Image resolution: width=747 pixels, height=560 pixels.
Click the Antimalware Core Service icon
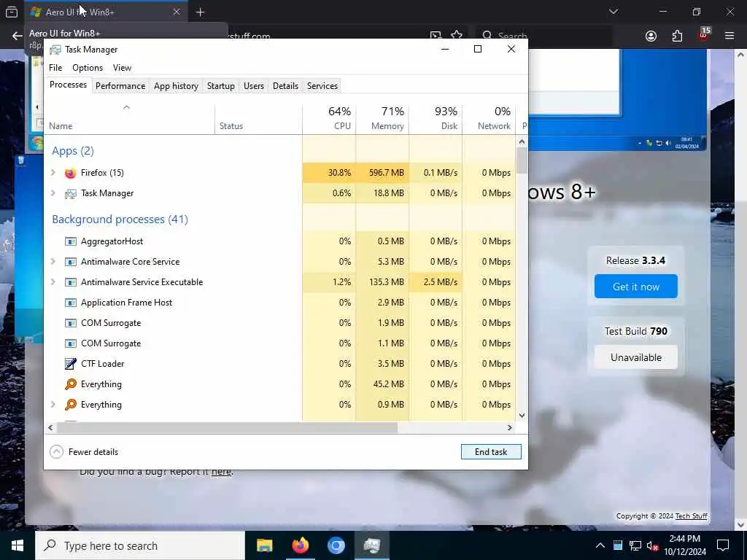coord(71,262)
